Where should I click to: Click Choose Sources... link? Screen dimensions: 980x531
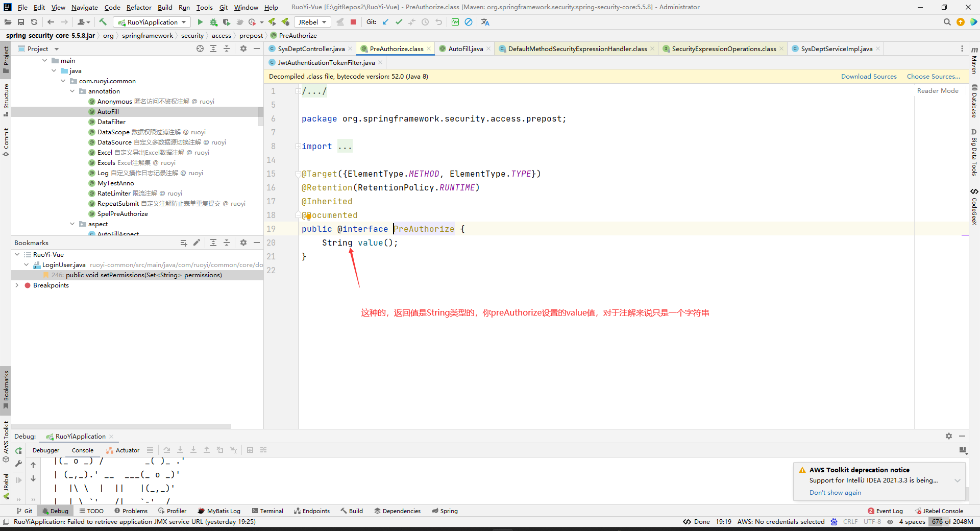tap(933, 76)
